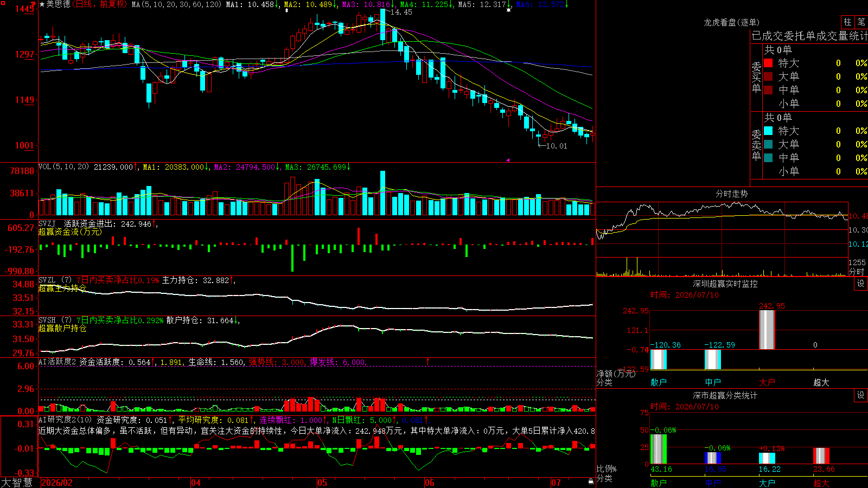This screenshot has width=868, height=488.
Task: Open 设 settings for 深圳超赢实时监控
Action: pos(861,284)
